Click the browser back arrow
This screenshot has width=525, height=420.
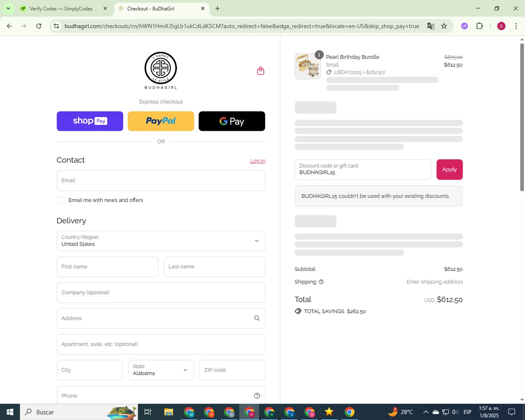pos(9,26)
